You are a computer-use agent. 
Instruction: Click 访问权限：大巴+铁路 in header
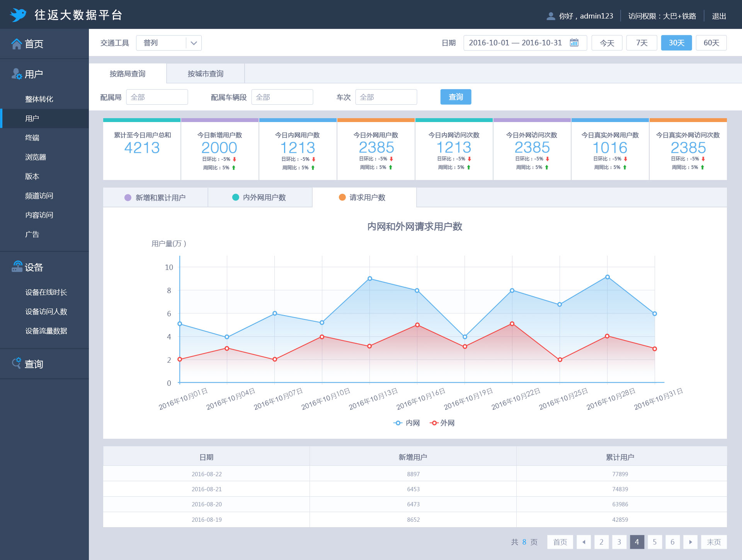662,16
